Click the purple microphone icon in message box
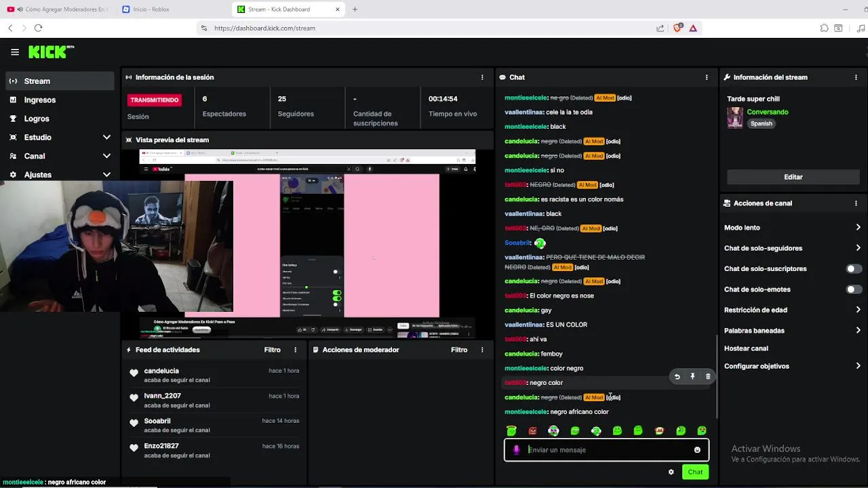The height and width of the screenshot is (488, 868). point(517,450)
